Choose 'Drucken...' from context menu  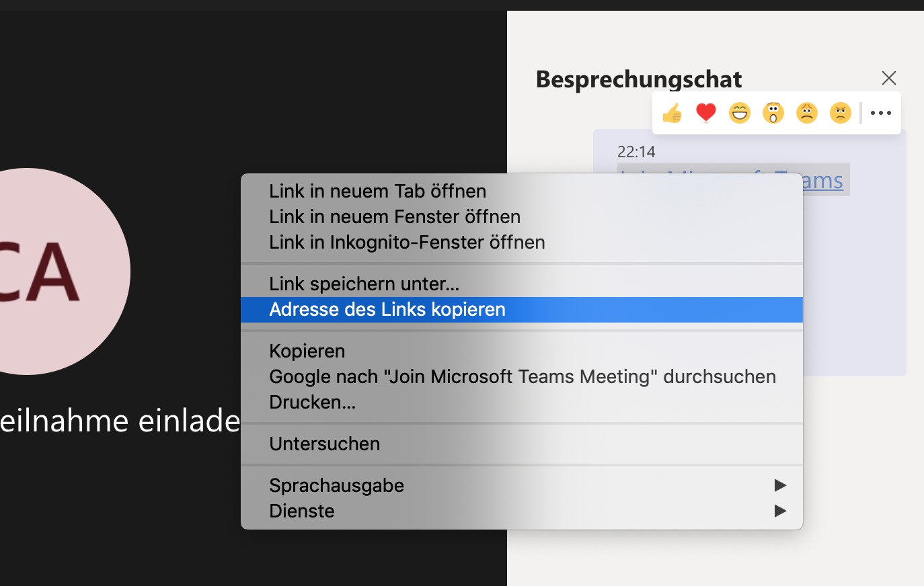coord(312,402)
